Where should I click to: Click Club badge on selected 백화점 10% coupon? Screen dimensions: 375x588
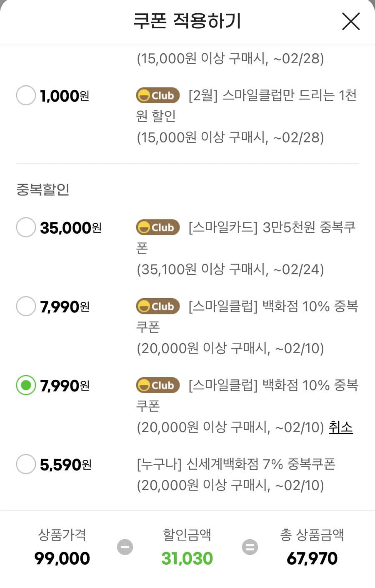click(x=158, y=385)
